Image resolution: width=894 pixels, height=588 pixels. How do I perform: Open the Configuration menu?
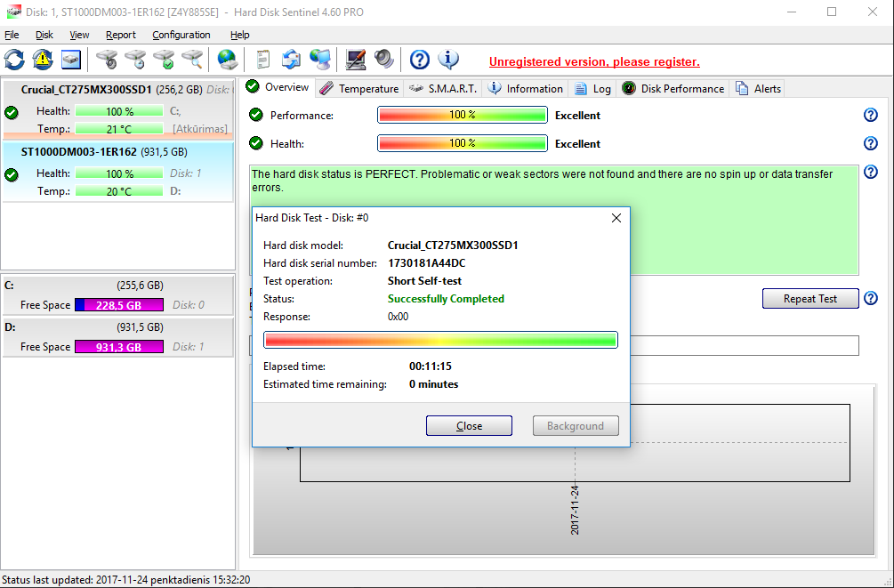pos(181,35)
